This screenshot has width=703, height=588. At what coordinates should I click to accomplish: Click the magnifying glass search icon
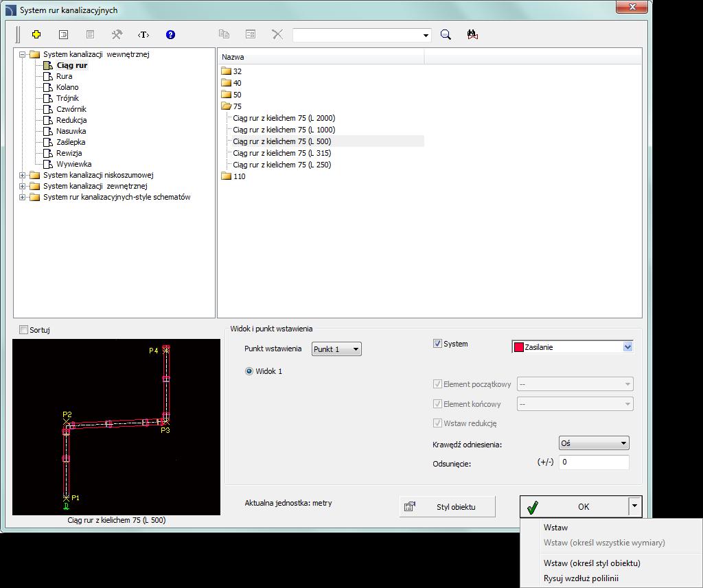446,34
